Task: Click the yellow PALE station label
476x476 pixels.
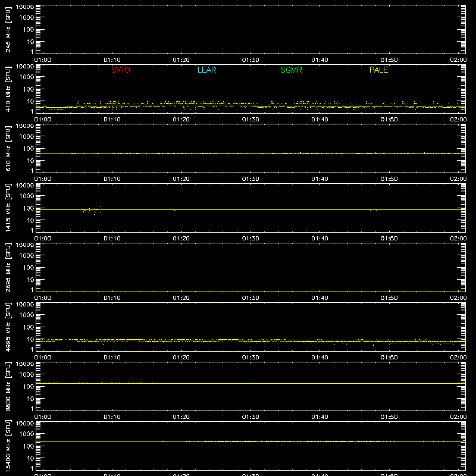Action: tap(378, 70)
